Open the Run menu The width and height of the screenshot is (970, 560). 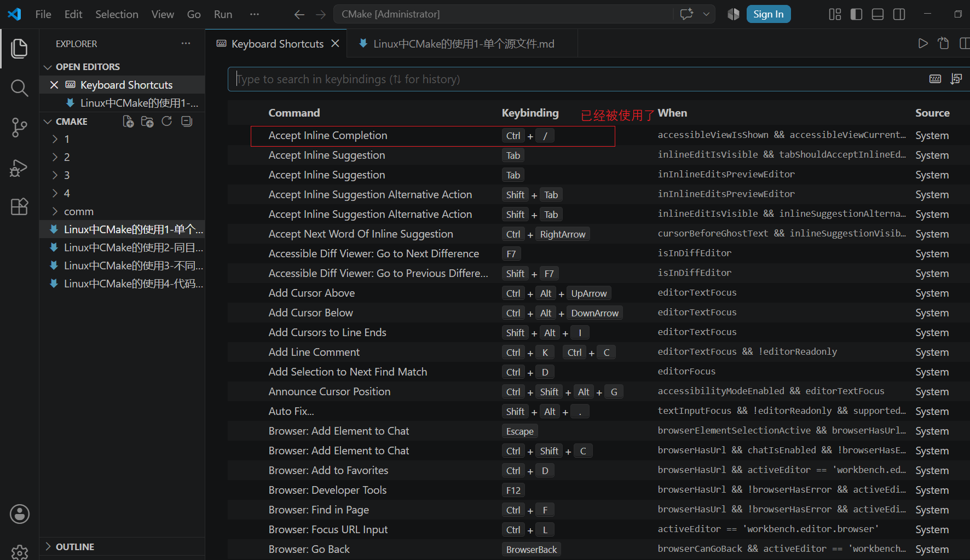pos(223,14)
